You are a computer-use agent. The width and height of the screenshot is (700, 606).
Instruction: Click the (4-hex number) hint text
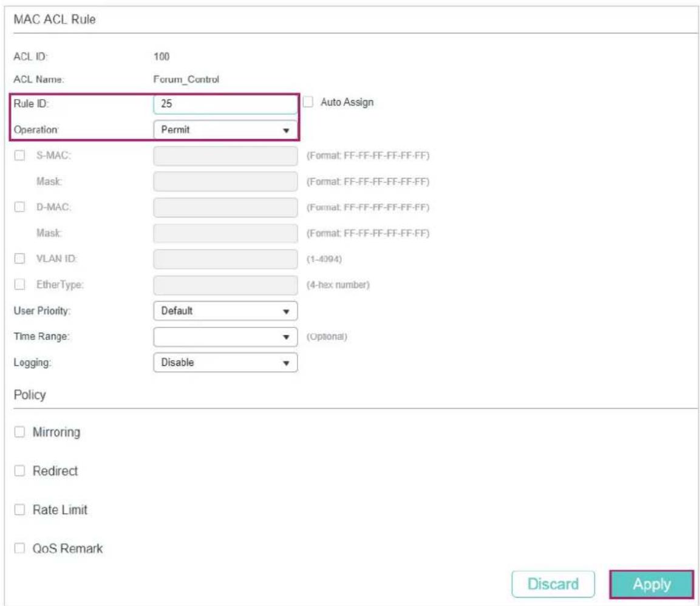click(338, 285)
